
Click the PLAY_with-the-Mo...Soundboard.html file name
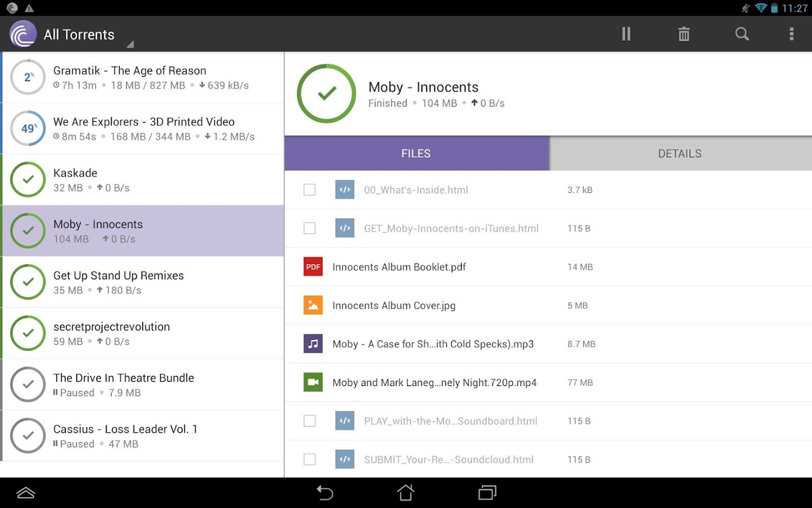click(x=451, y=421)
